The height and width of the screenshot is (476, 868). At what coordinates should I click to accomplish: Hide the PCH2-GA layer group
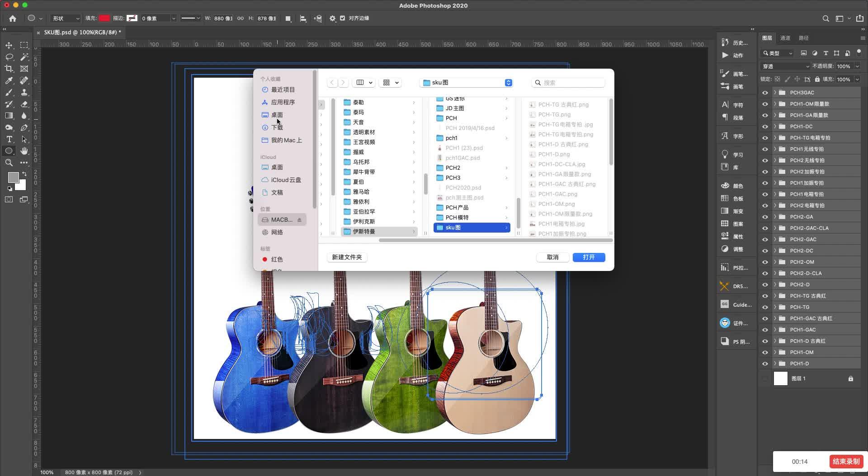tap(765, 217)
